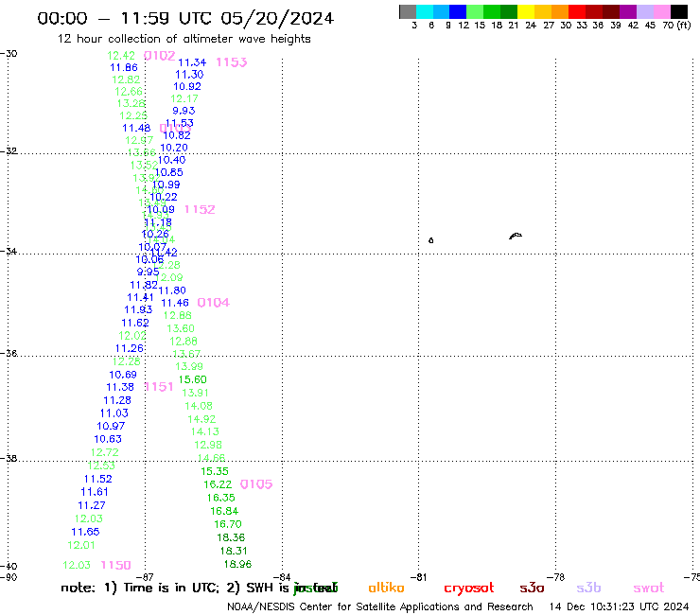
Task: Click the wave height value '18.96'
Action: click(237, 564)
